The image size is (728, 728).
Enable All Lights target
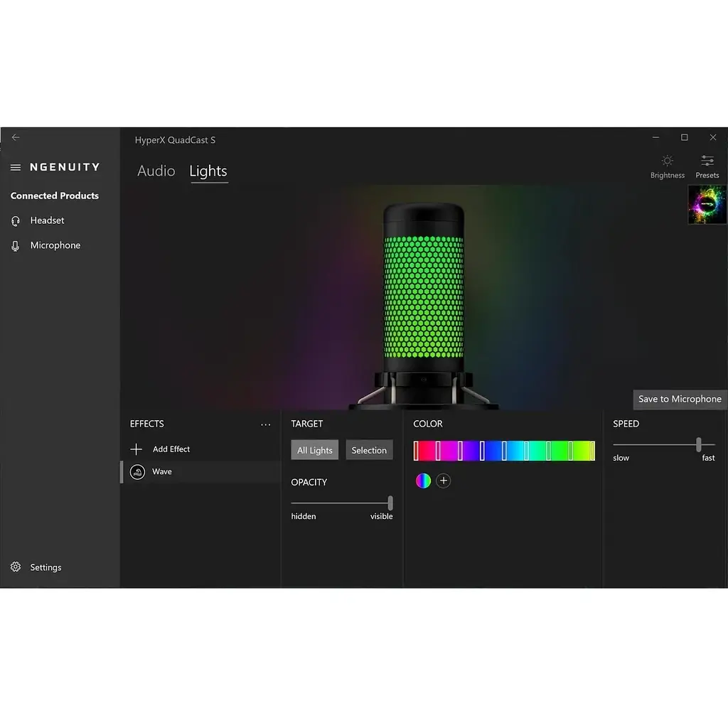[x=314, y=449]
